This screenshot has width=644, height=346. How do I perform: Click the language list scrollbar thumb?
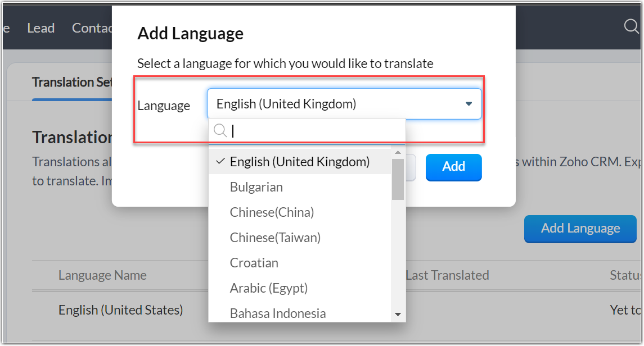coord(398,179)
